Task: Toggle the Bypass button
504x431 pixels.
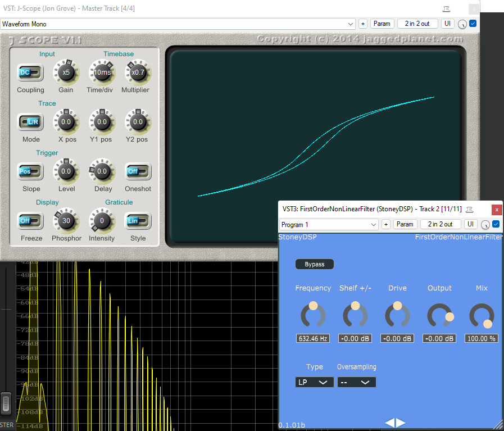Action: pyautogui.click(x=314, y=264)
